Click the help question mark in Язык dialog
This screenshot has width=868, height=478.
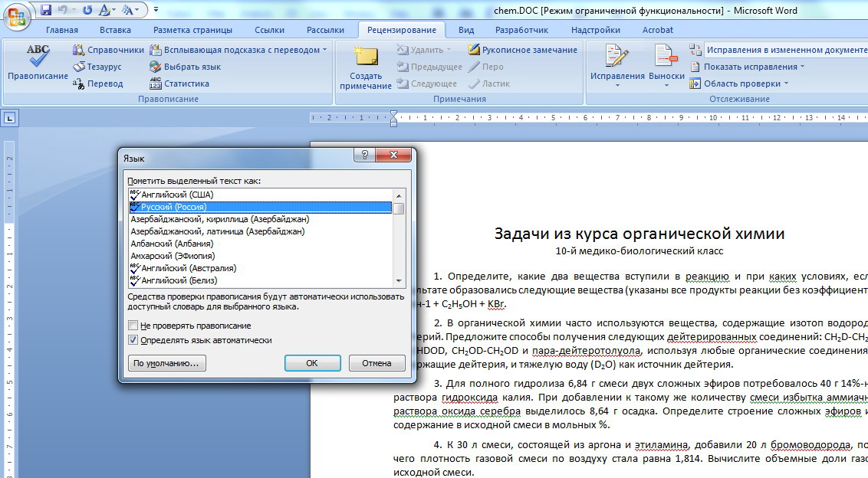[364, 155]
